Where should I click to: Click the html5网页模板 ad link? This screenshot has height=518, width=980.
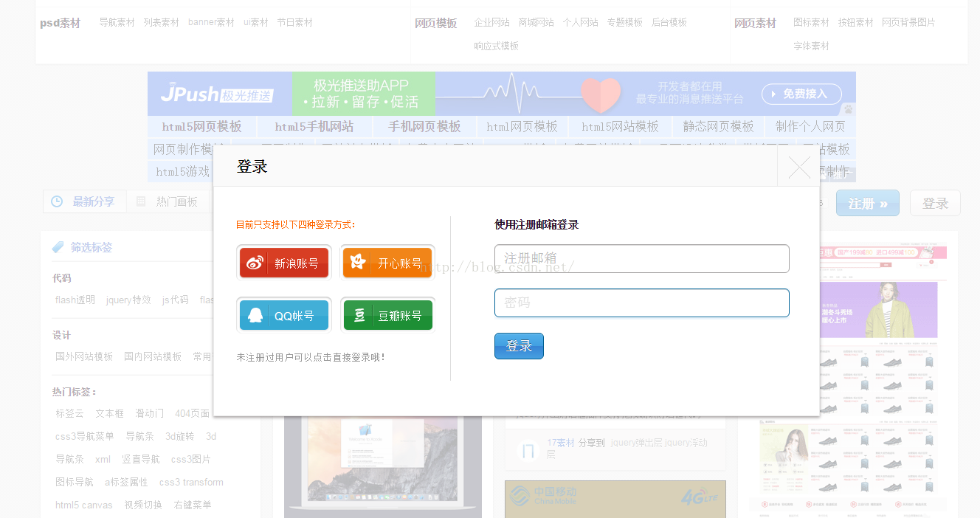point(201,126)
